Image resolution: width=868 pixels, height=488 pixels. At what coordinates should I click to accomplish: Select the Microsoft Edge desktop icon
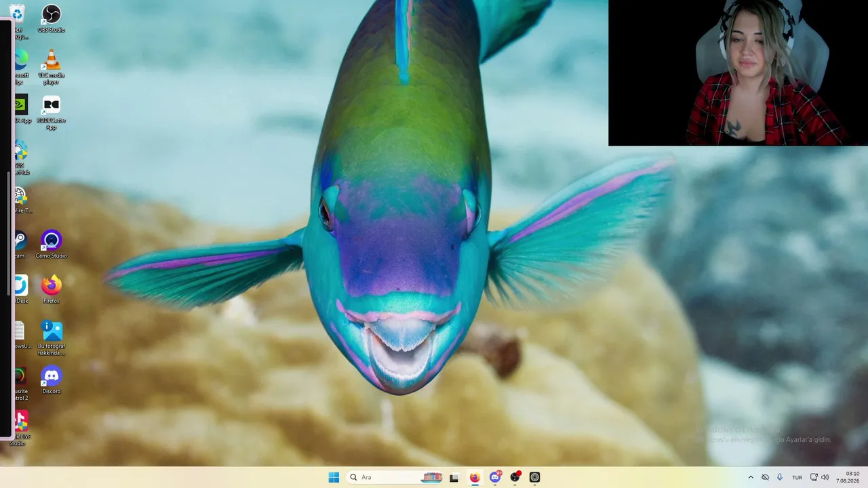(20, 66)
